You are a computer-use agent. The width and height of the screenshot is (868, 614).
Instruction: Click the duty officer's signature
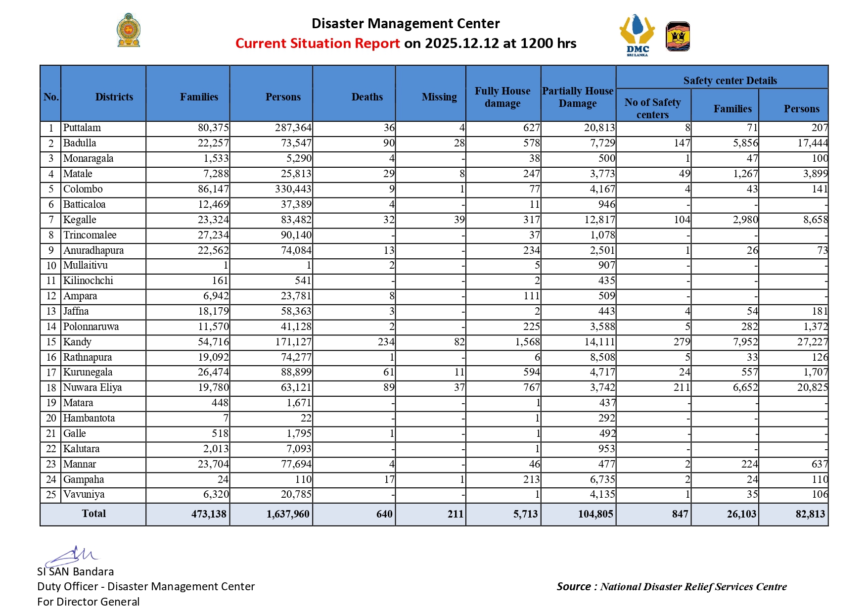pos(74,556)
